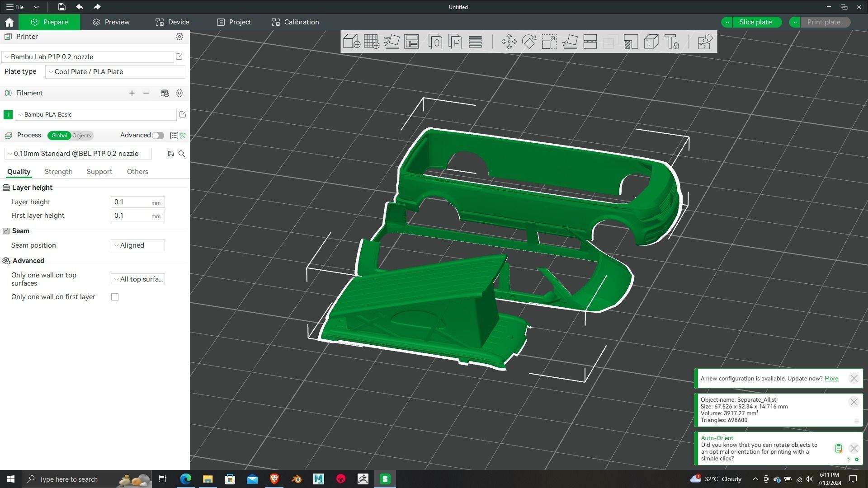Open the Support painting tool

(631, 42)
